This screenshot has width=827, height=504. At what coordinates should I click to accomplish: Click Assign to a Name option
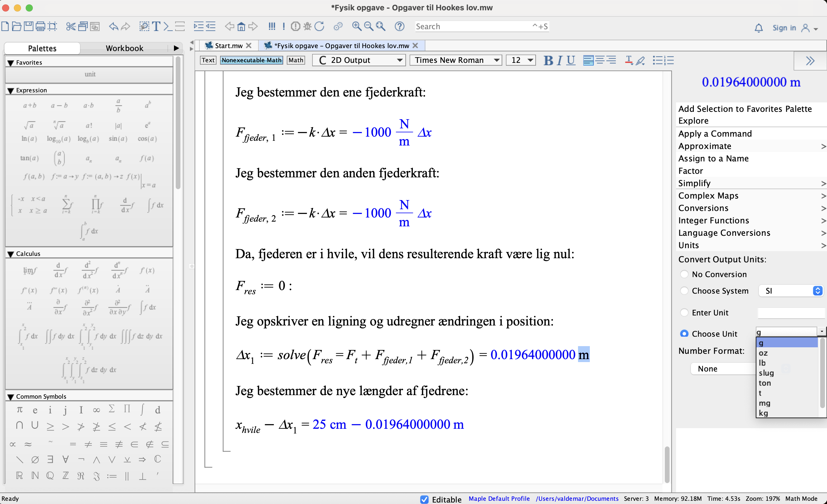click(713, 158)
